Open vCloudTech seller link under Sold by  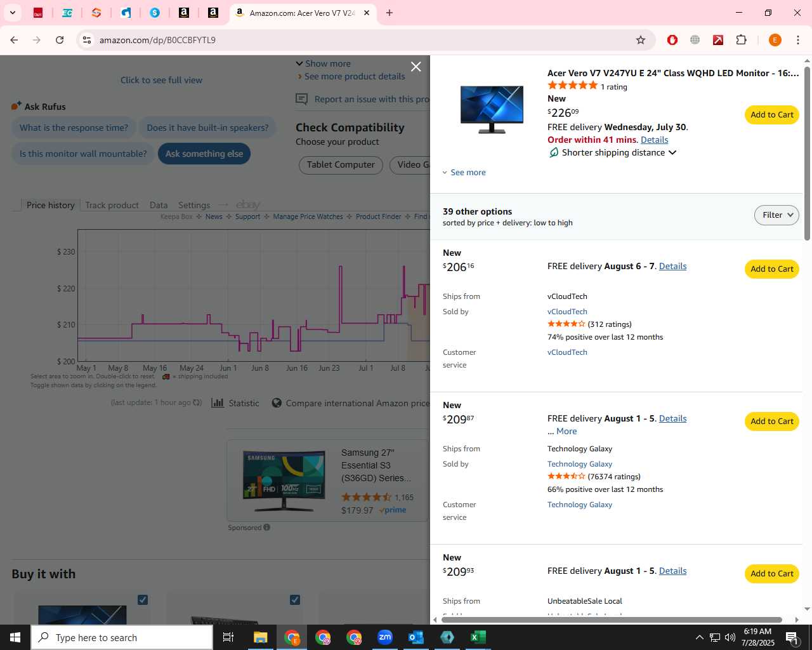point(567,312)
